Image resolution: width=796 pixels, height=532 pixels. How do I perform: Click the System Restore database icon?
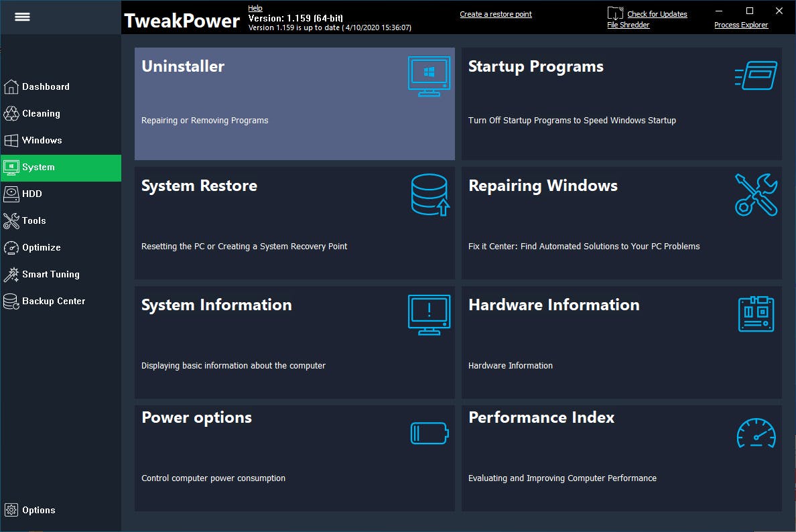click(430, 195)
